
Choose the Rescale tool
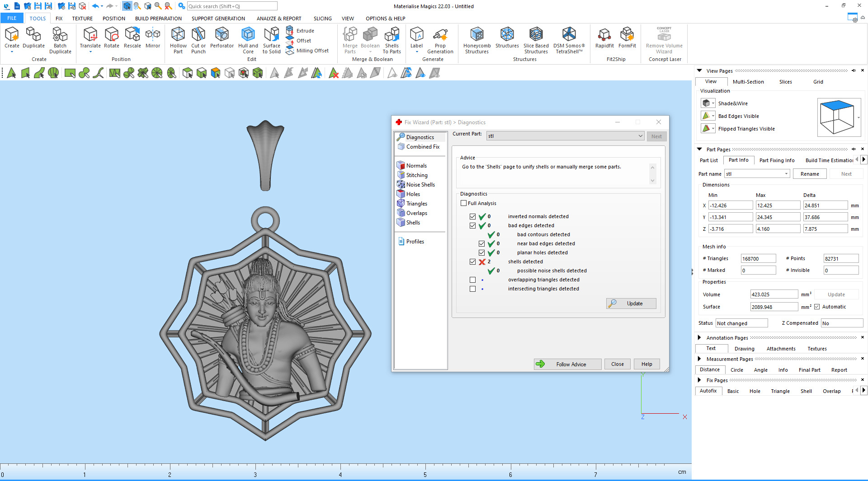(132, 37)
